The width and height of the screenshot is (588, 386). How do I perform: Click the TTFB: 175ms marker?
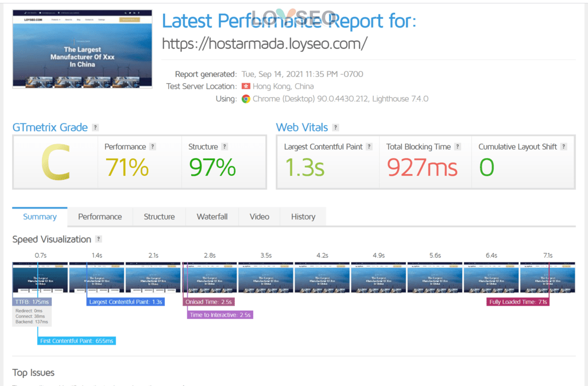pos(32,302)
